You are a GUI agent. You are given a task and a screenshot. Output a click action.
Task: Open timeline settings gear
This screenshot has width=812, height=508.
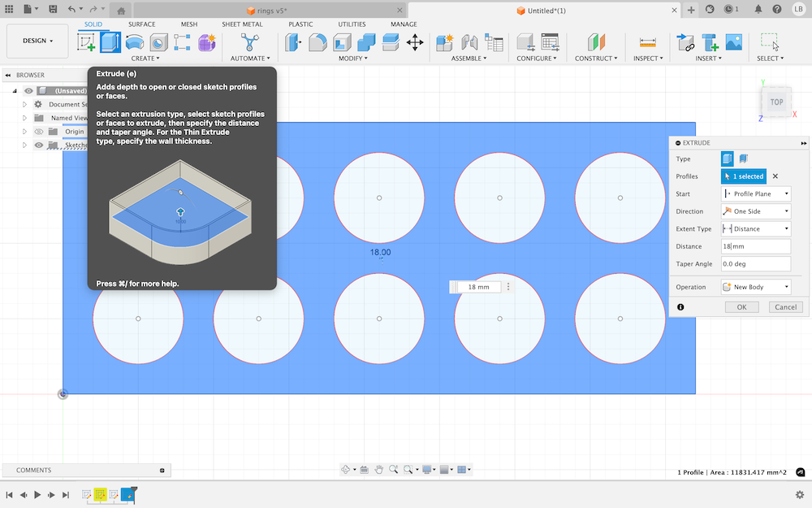point(800,494)
